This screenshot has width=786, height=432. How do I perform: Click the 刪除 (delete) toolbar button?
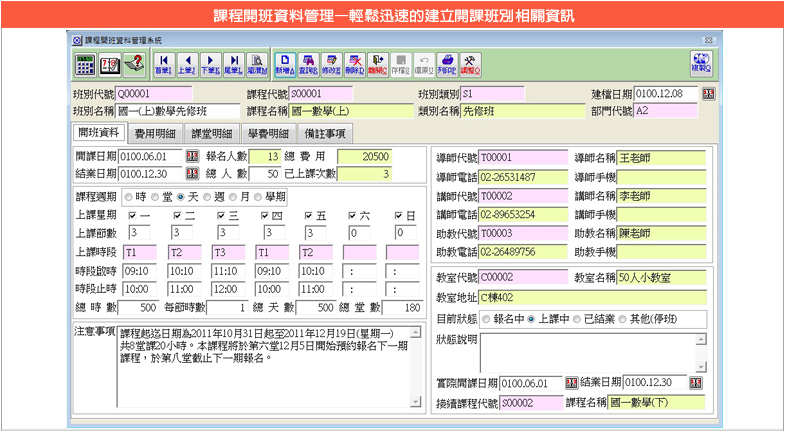point(355,64)
